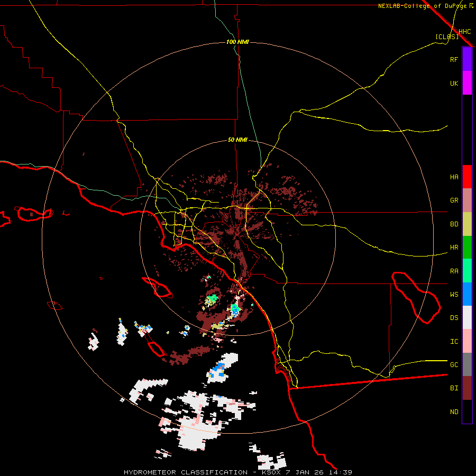Click the WS blue legend swatch
This screenshot has height=476, width=476.
coord(467,294)
